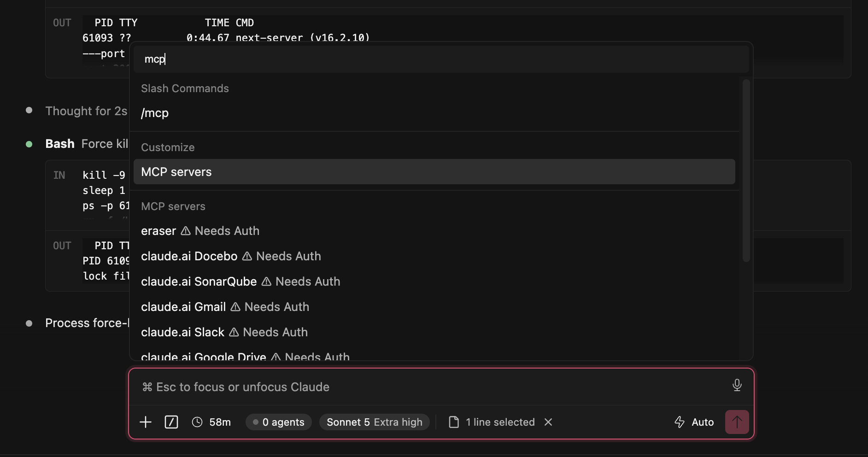Click the file icon beside 1 line selected
The height and width of the screenshot is (457, 868).
pos(454,422)
